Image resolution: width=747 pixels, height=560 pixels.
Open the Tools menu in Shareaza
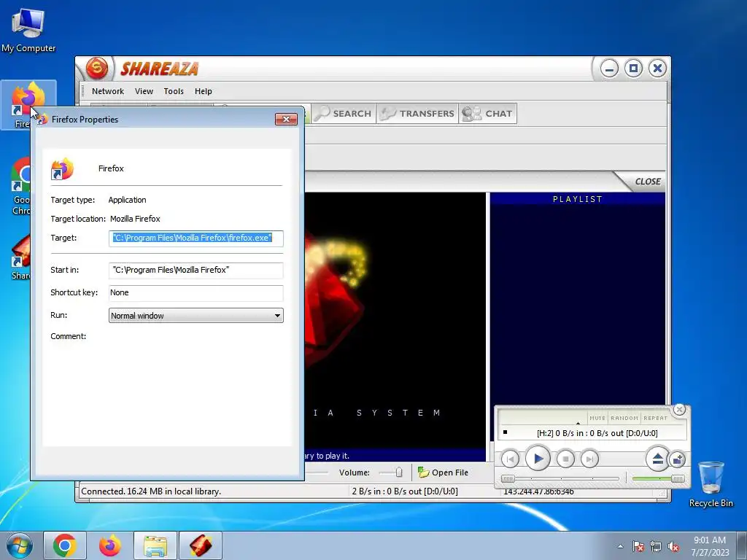tap(174, 91)
